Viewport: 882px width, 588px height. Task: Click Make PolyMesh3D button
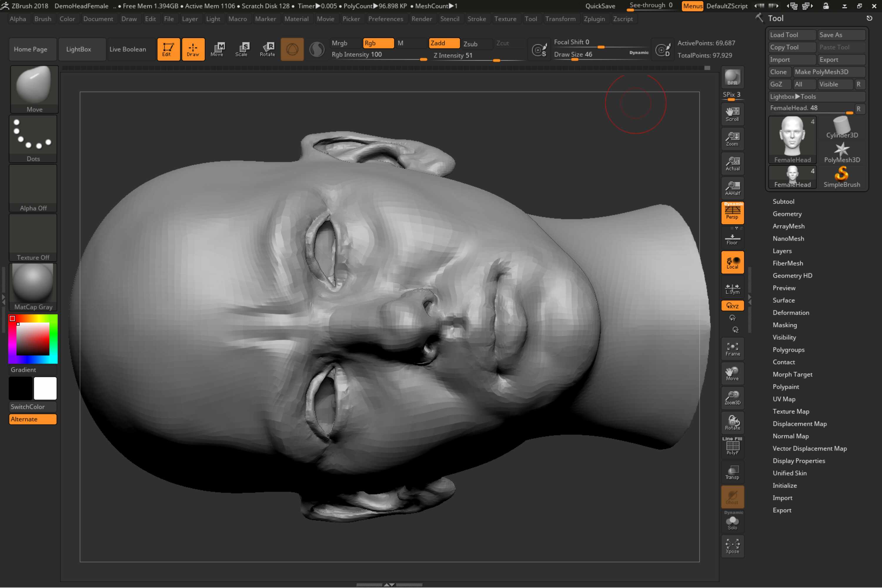point(829,72)
